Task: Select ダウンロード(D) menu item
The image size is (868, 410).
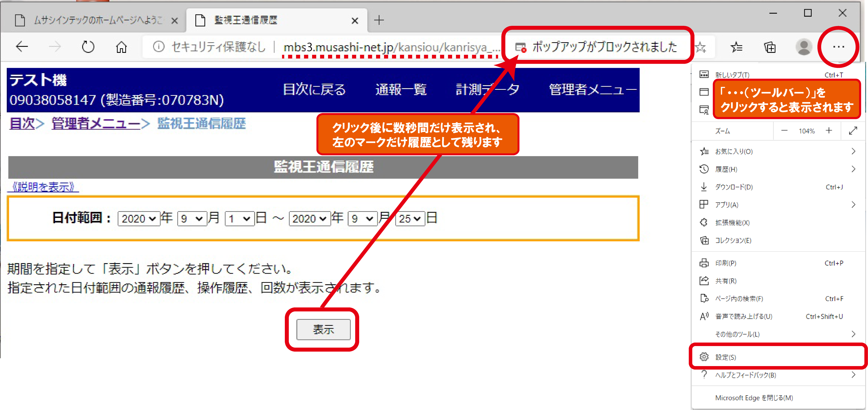Action: (x=778, y=187)
